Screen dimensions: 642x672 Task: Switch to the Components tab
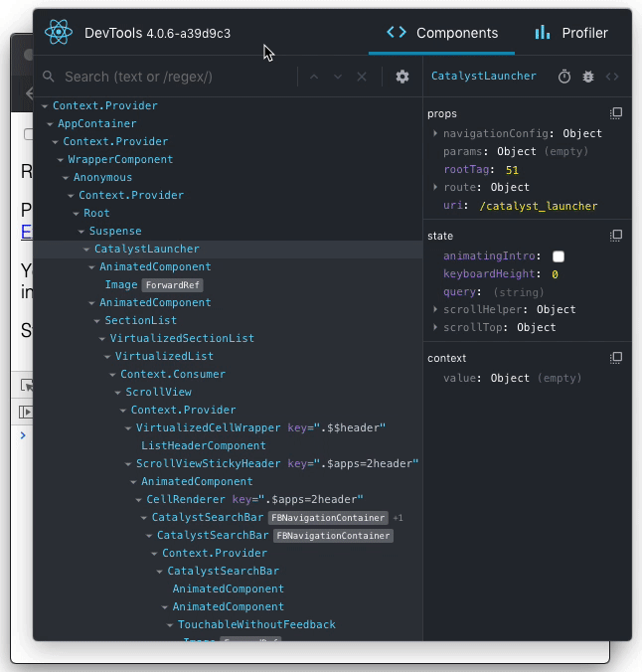coord(442,33)
